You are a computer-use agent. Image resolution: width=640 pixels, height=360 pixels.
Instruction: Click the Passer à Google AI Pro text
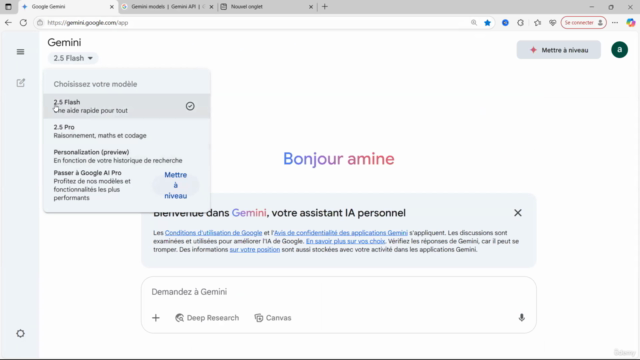click(x=87, y=173)
